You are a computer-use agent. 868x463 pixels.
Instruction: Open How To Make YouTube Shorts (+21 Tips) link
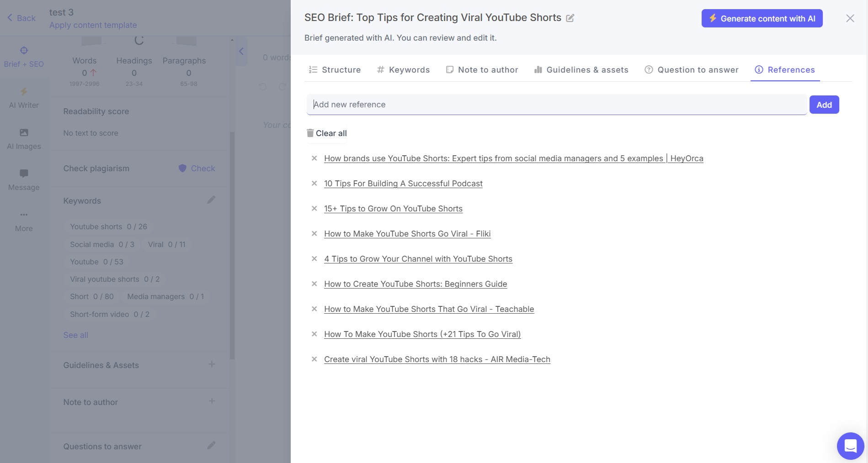pyautogui.click(x=422, y=334)
